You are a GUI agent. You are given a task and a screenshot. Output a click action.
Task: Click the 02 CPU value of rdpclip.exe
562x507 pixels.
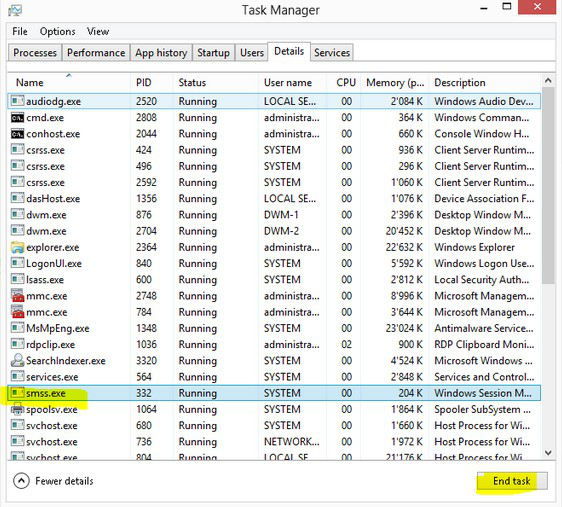[347, 344]
